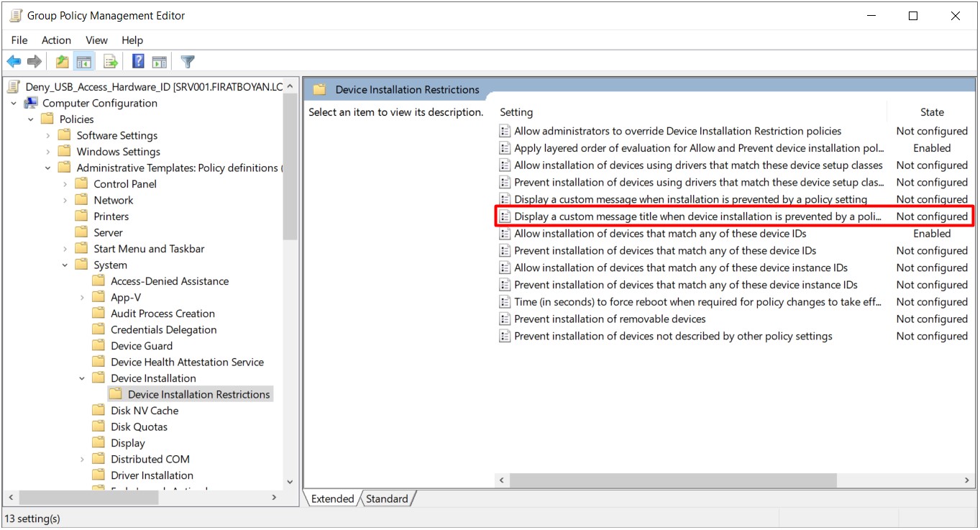Collapse the Device Installation node
980x530 pixels.
point(82,378)
